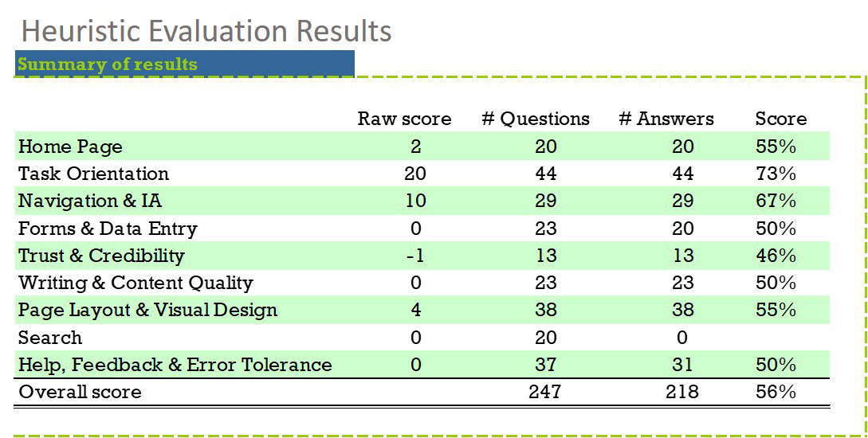Select Writing & Content Quality raw score '0'

416,283
